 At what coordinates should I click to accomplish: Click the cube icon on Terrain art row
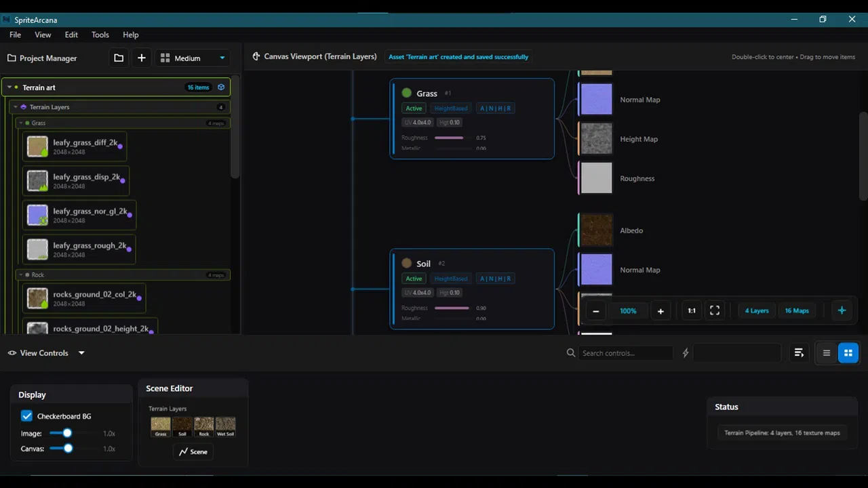[x=221, y=87]
